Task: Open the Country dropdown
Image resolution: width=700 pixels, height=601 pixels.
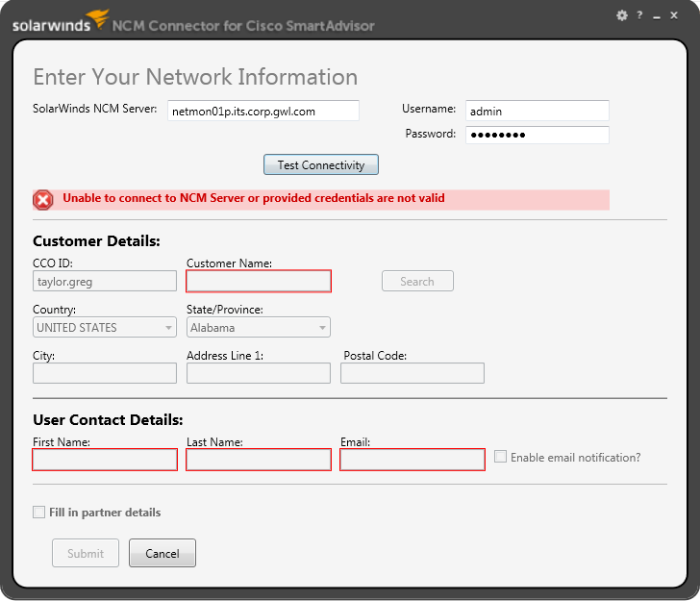Action: click(x=105, y=327)
